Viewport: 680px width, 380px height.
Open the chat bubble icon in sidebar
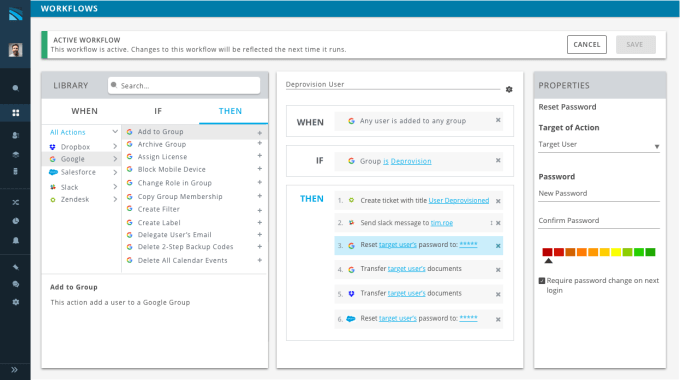tap(16, 284)
